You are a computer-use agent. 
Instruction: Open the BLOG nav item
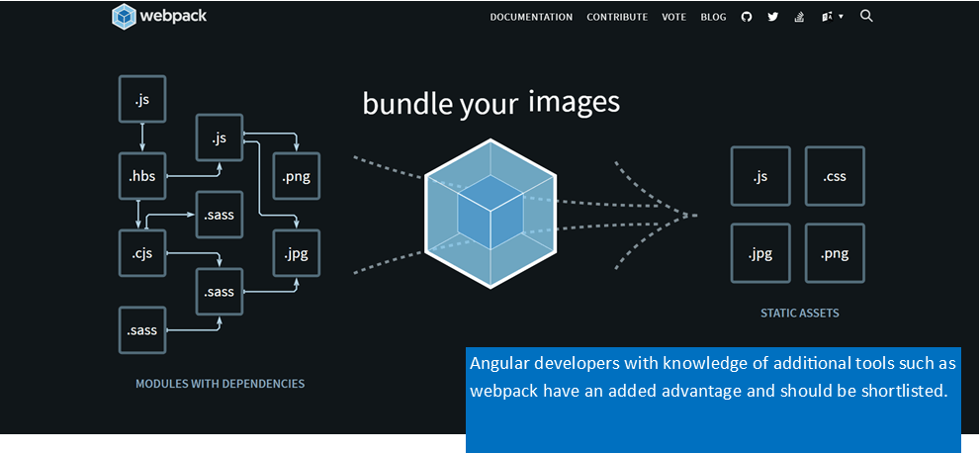point(714,18)
